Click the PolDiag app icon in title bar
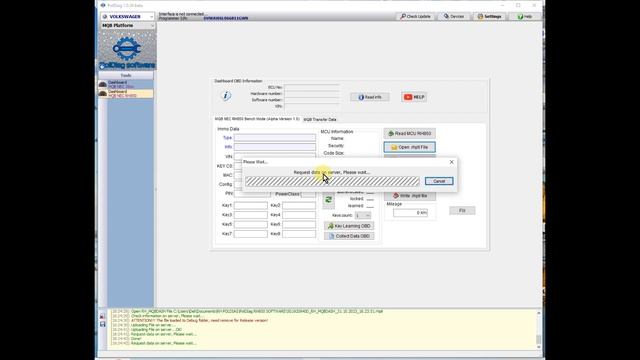 tap(103, 5)
